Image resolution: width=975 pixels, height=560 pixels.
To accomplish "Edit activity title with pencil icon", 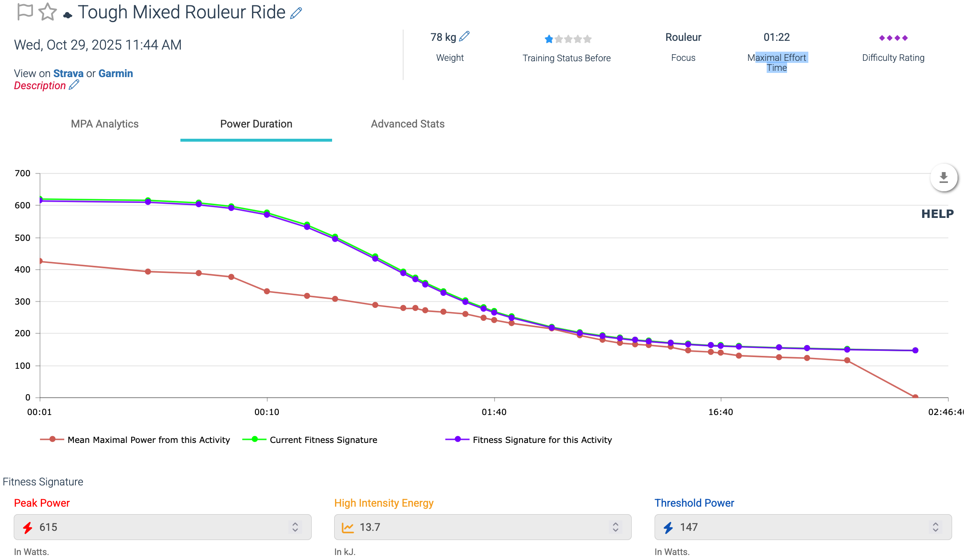I will [296, 13].
